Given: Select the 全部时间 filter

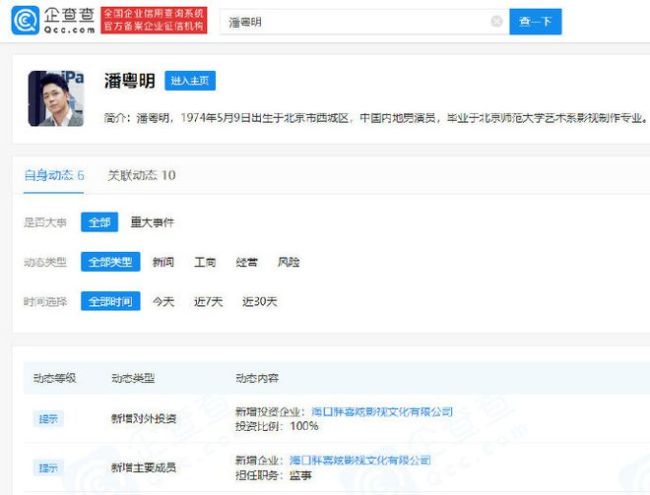Looking at the screenshot, I should (110, 301).
